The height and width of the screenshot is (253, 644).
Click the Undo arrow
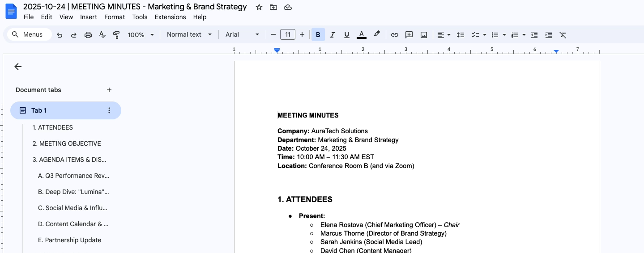[60, 35]
